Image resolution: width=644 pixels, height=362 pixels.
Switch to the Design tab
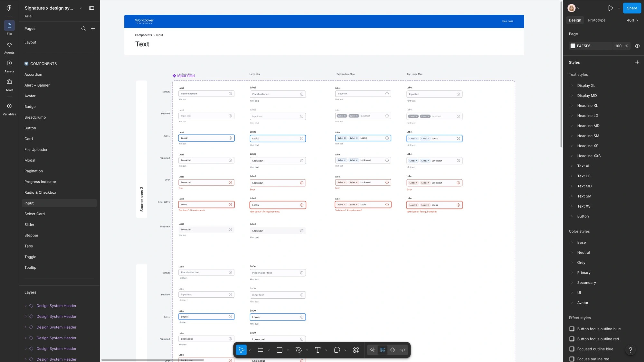[x=575, y=20]
